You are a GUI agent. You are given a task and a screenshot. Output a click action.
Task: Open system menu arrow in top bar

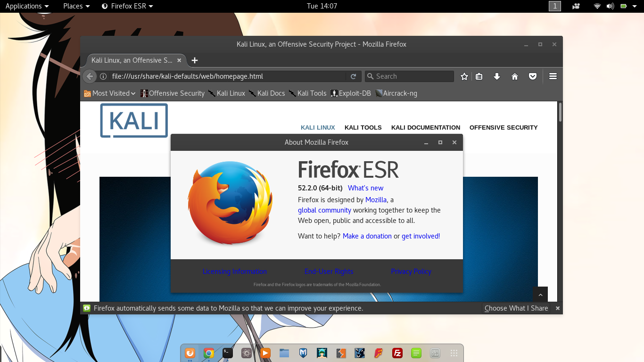click(x=636, y=6)
